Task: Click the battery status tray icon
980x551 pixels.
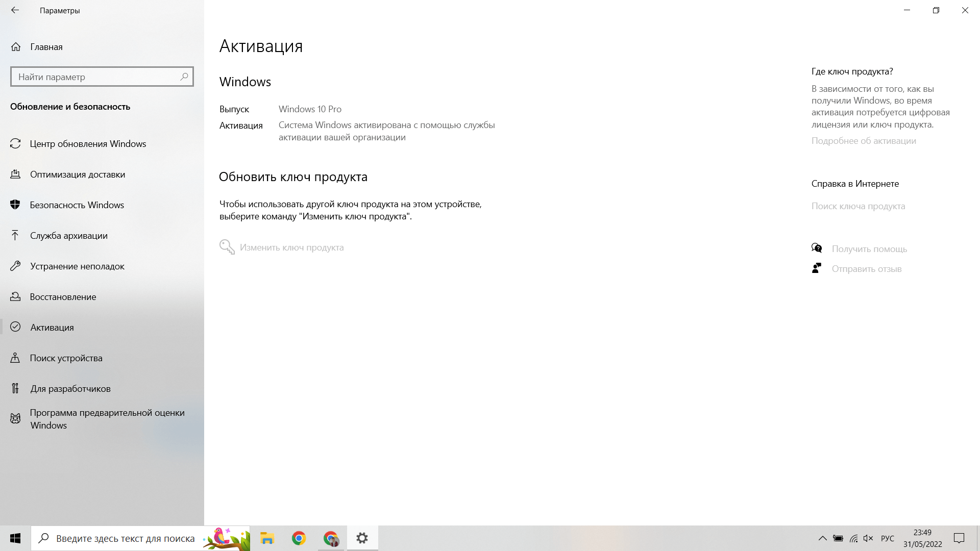Action: click(x=838, y=538)
